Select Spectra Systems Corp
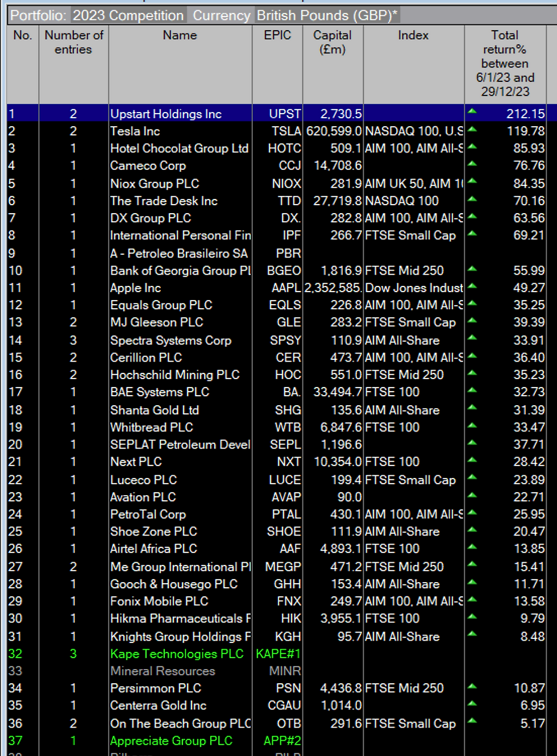 tap(171, 340)
